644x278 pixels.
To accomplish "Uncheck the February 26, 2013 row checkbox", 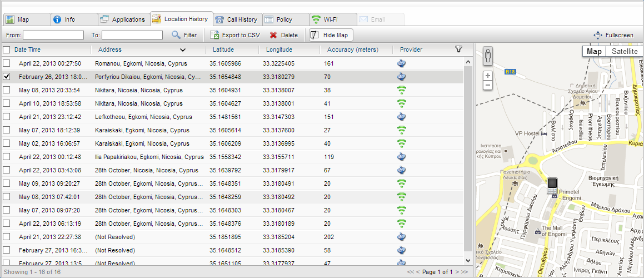I will click(x=6, y=77).
